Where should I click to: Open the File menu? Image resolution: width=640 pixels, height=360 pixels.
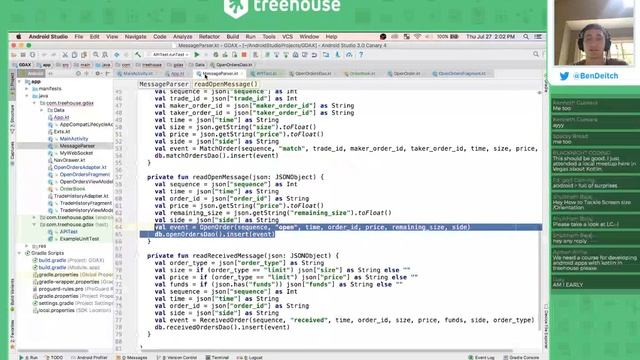(79, 37)
